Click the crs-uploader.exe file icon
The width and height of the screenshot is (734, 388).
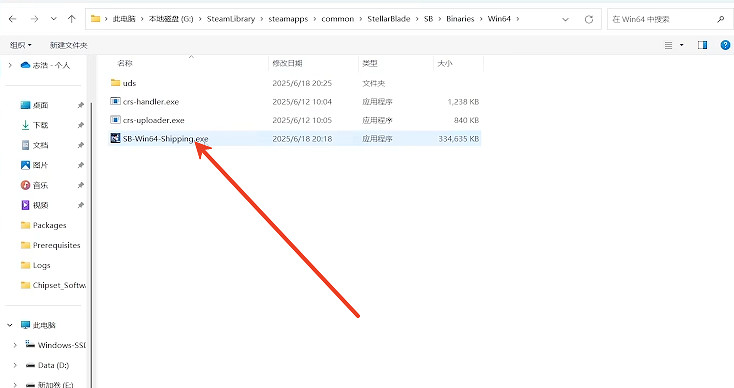(115, 120)
